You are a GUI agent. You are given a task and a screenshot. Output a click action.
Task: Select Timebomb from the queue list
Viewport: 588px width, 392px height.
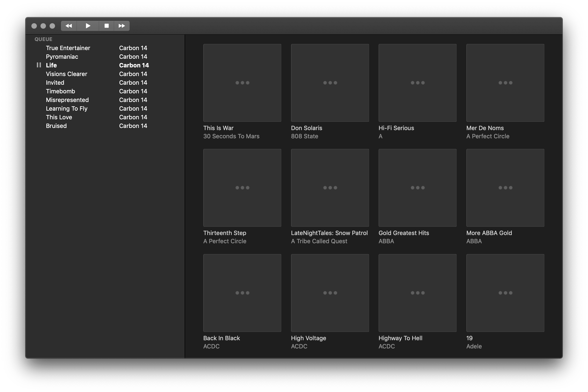[x=60, y=91]
